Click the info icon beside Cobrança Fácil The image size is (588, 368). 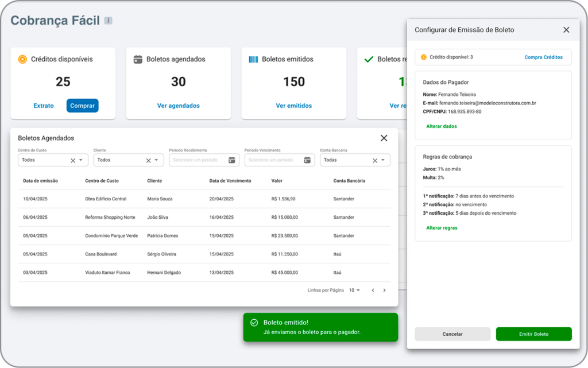coord(108,21)
